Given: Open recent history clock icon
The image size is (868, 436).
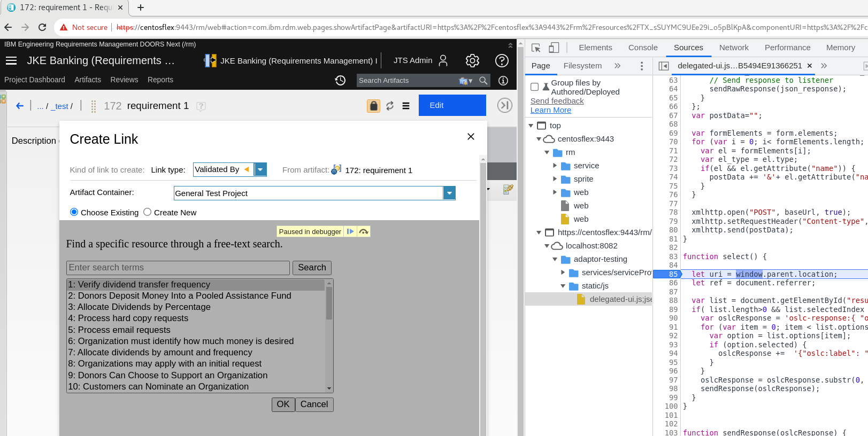Looking at the screenshot, I should [340, 80].
